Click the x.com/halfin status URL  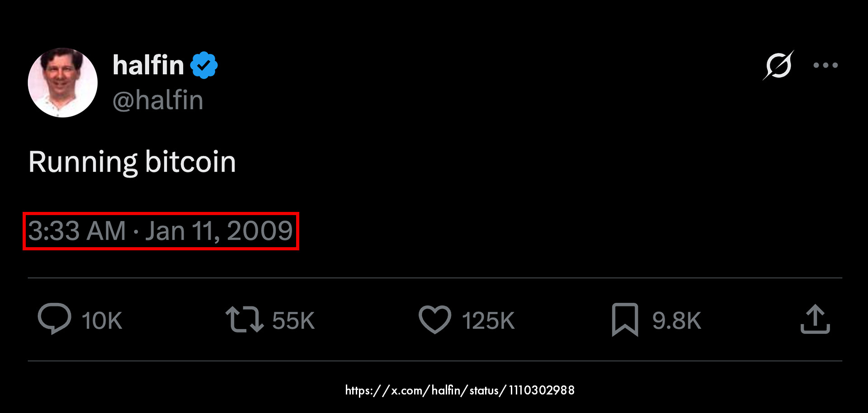tap(460, 390)
